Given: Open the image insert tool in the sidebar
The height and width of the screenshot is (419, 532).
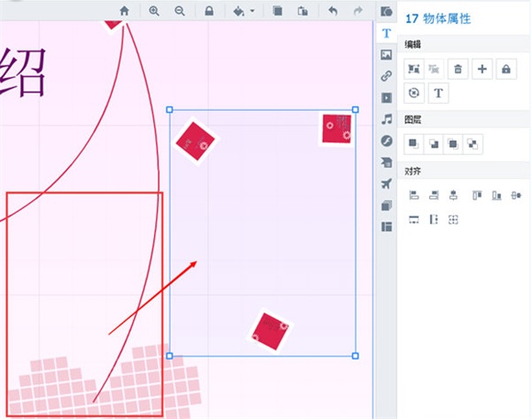Looking at the screenshot, I should click(386, 54).
